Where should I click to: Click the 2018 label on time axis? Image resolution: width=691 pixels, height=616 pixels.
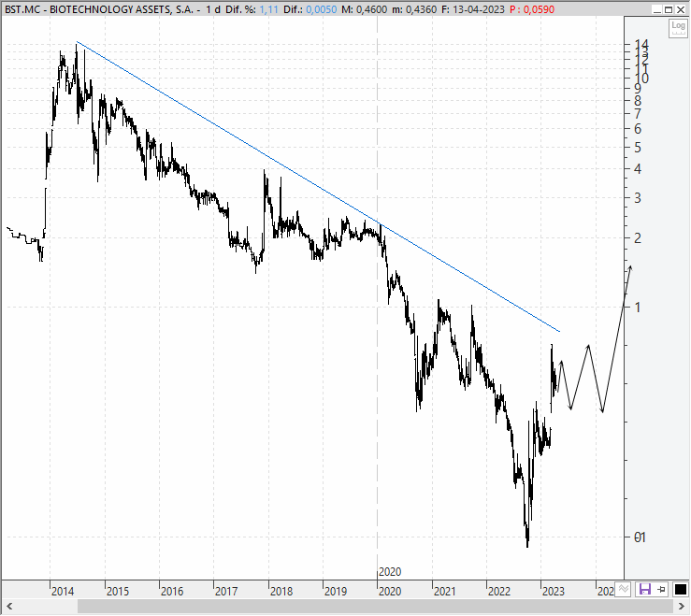[x=281, y=592]
